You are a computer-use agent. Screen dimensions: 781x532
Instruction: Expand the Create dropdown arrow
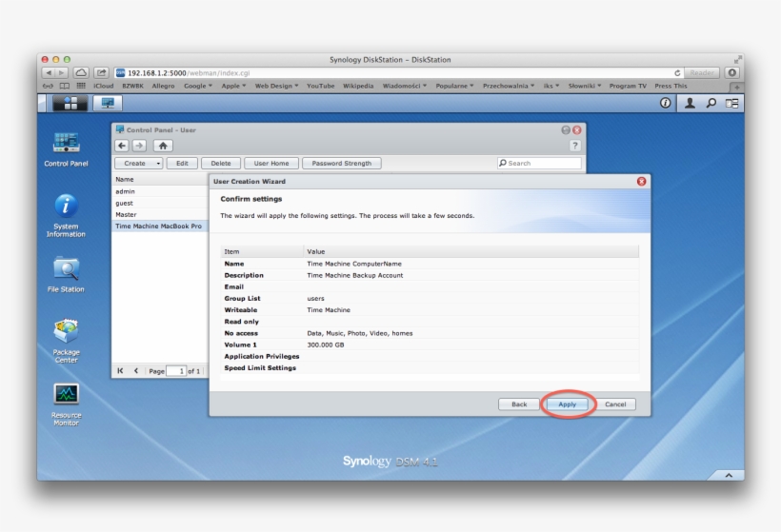point(159,164)
